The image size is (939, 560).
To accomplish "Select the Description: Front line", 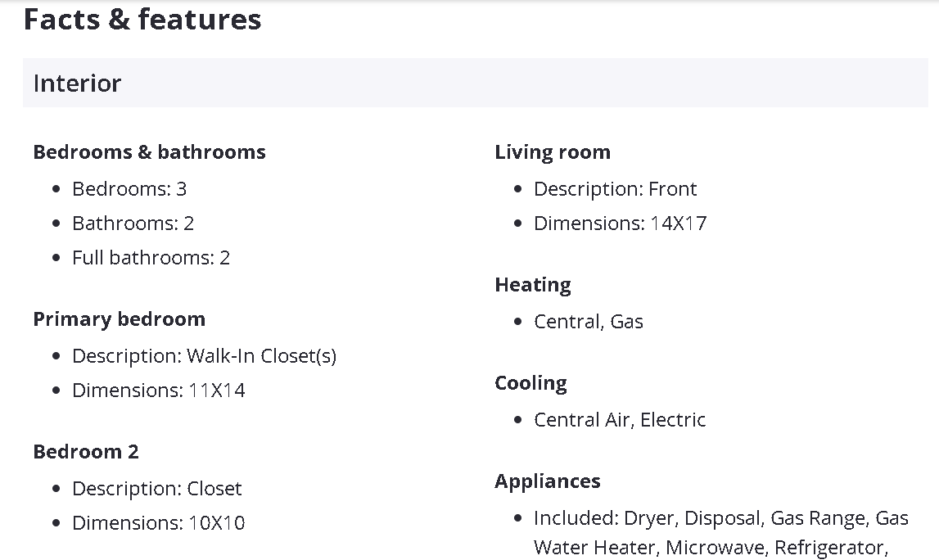I will tap(615, 189).
